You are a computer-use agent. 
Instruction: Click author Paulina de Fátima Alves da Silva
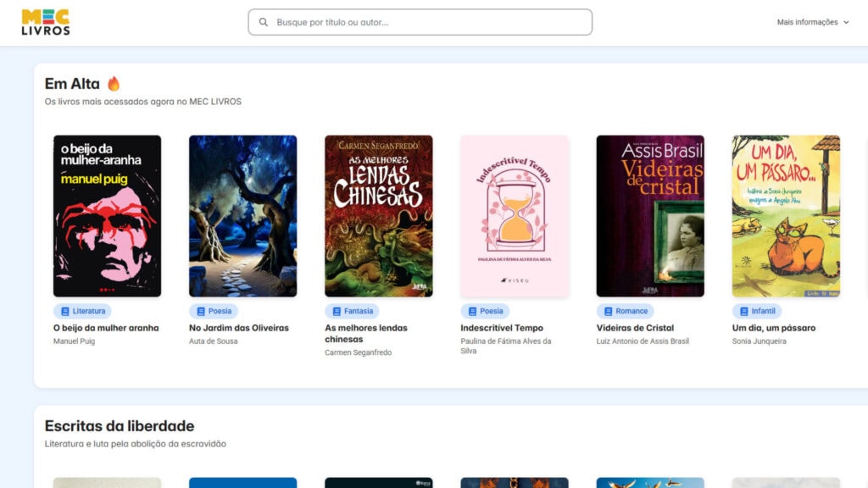506,346
